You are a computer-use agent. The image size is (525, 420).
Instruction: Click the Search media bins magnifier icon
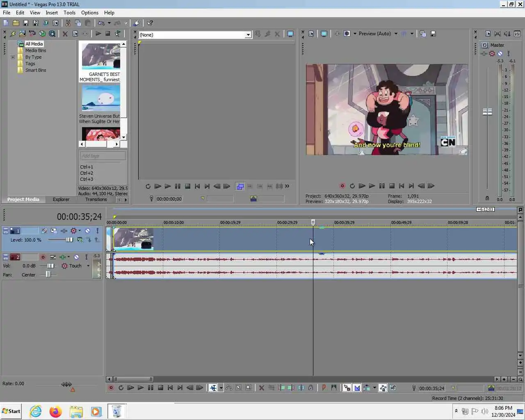(x=52, y=34)
